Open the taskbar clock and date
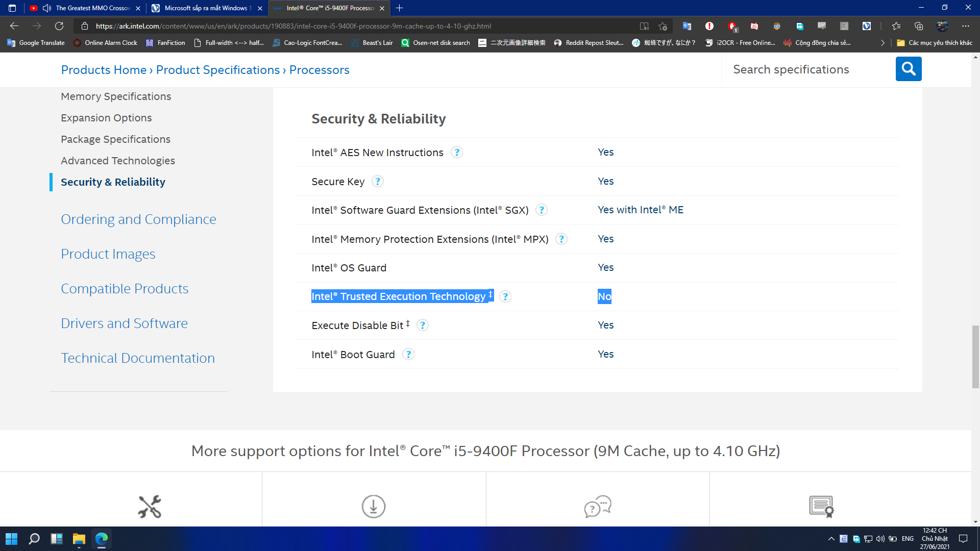Viewport: 980px width, 551px height. click(935, 539)
